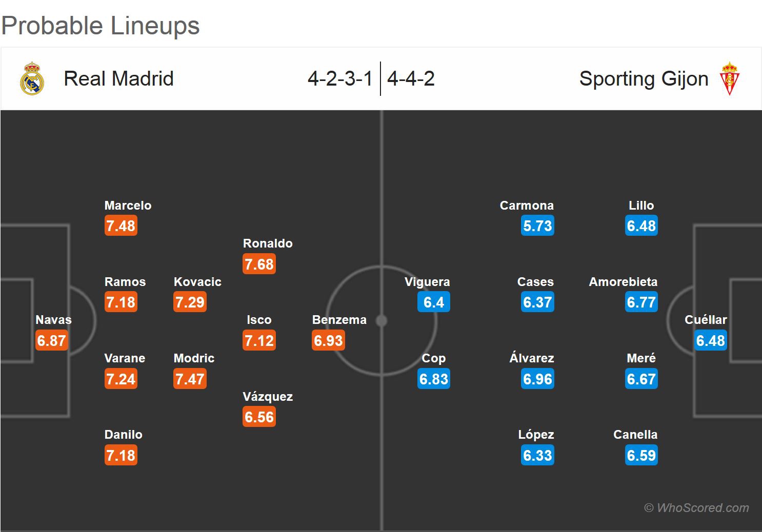Click Marcelo's 7.48 rating badge
The height and width of the screenshot is (532, 762).
click(121, 226)
